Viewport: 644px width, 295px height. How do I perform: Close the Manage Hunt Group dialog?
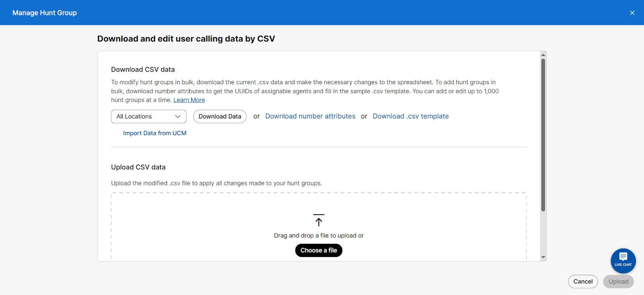[x=632, y=13]
